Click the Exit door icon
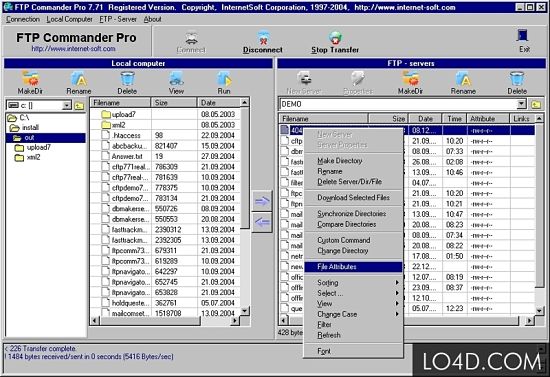This screenshot has height=377, width=550. click(x=523, y=36)
